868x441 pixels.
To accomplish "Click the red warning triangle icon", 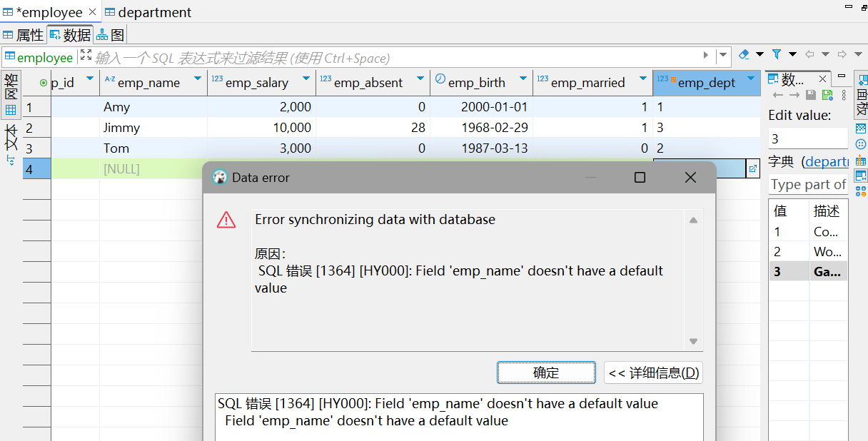I will (226, 220).
